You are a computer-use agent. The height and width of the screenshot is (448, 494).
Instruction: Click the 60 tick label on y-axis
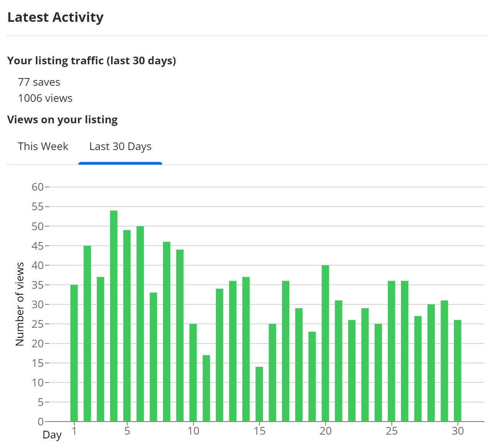tap(37, 187)
